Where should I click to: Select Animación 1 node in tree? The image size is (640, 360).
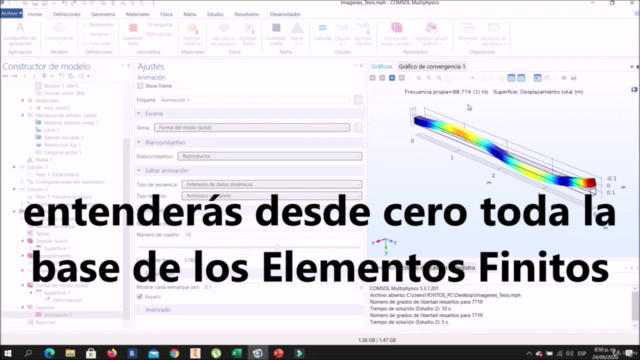point(58,315)
